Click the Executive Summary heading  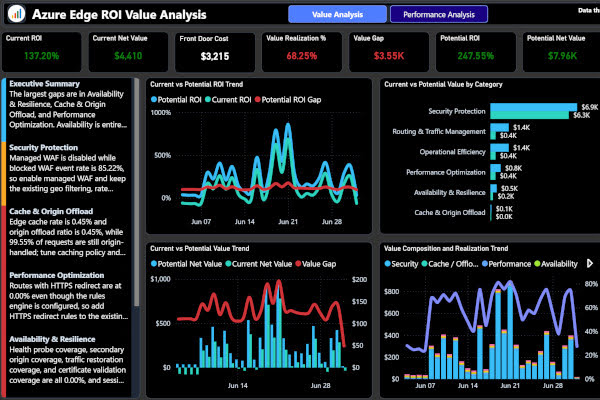pyautogui.click(x=44, y=83)
